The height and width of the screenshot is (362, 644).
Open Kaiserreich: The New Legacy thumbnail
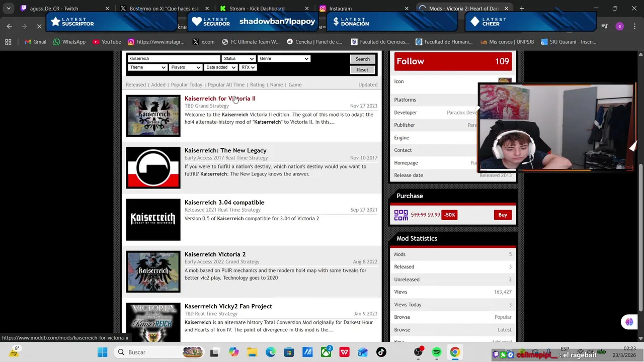click(x=153, y=167)
